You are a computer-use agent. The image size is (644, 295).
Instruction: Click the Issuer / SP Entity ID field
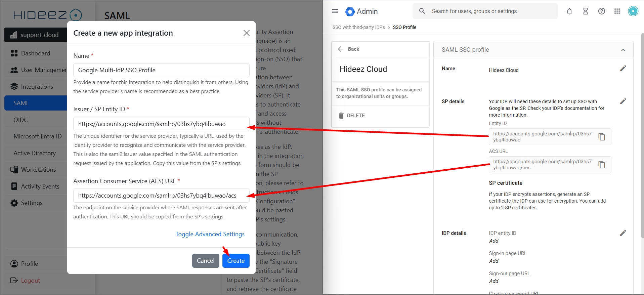coord(161,124)
